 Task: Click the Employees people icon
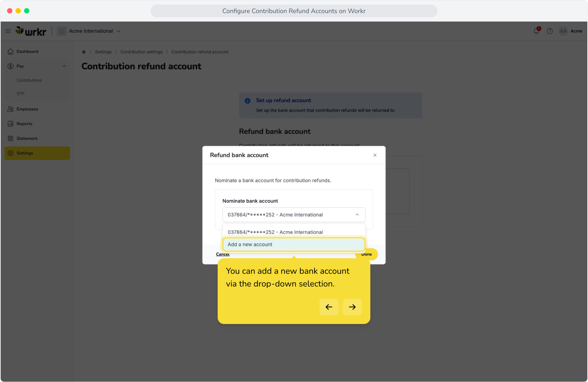point(11,109)
